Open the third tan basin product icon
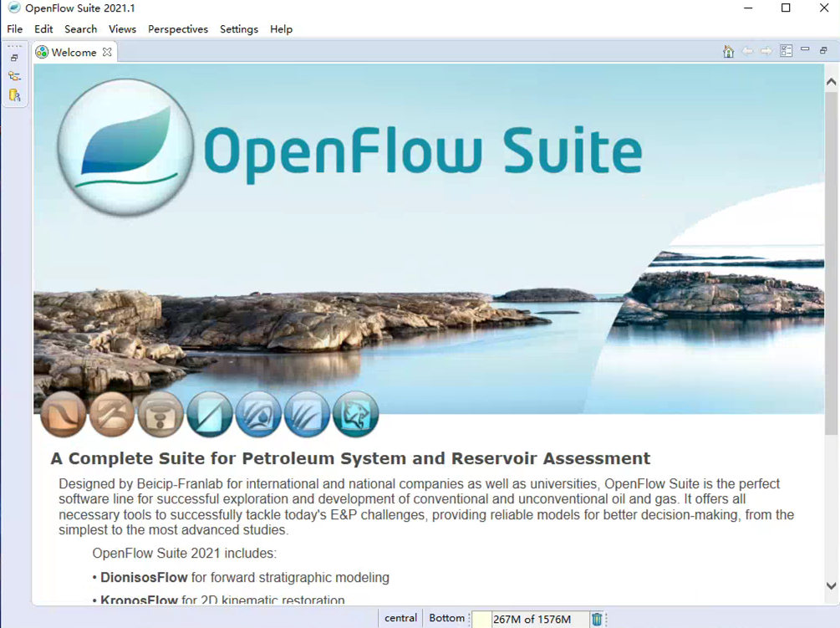The image size is (840, 628). pos(160,414)
